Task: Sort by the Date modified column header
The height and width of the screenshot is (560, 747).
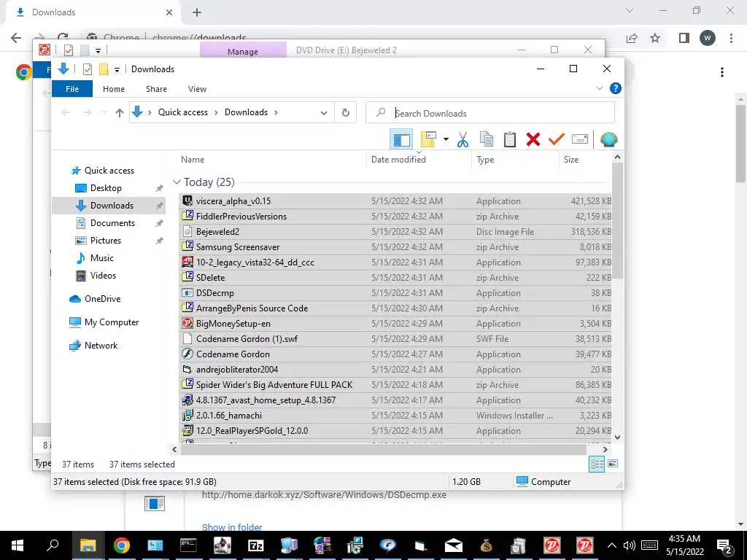Action: pyautogui.click(x=419, y=160)
